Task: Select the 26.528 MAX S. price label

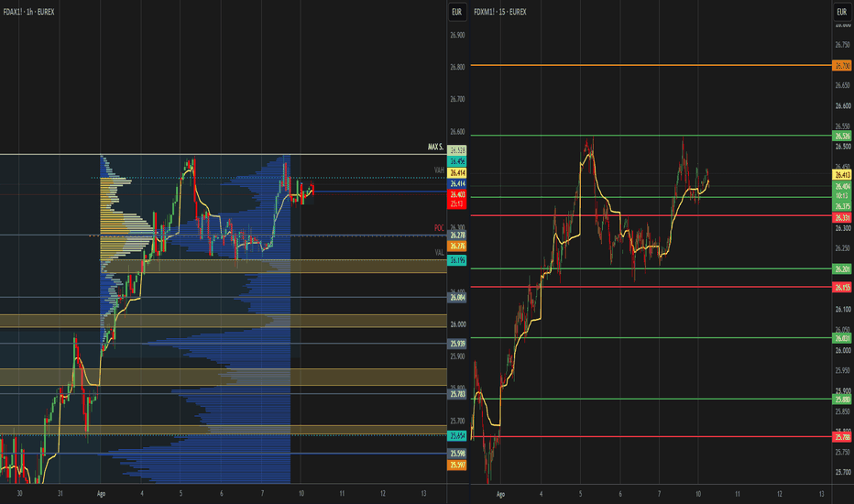Action: tap(457, 150)
